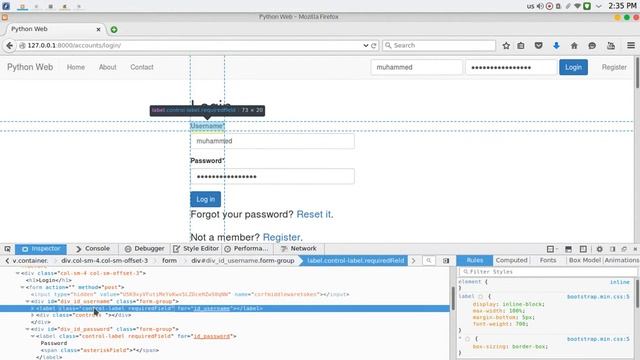Open the Firefox hamburger menu
This screenshot has width=640, height=360.
click(x=631, y=45)
